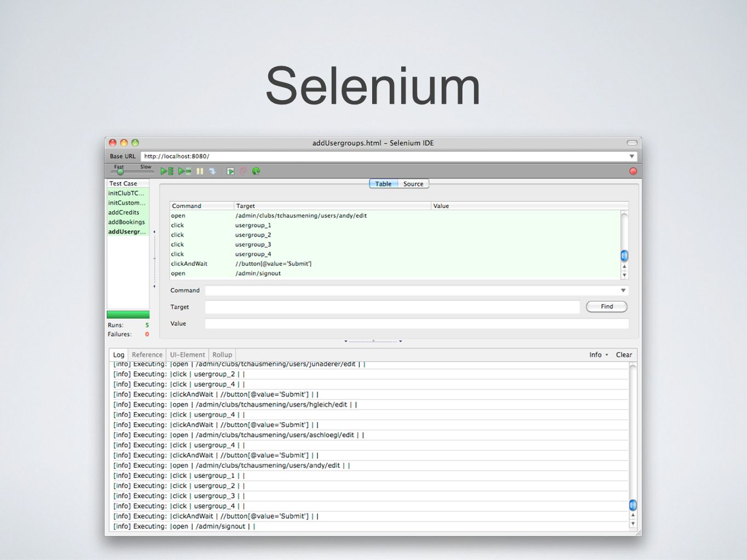Select the addUsergr test case
Viewport: 747px width, 560px height.
pyautogui.click(x=128, y=231)
